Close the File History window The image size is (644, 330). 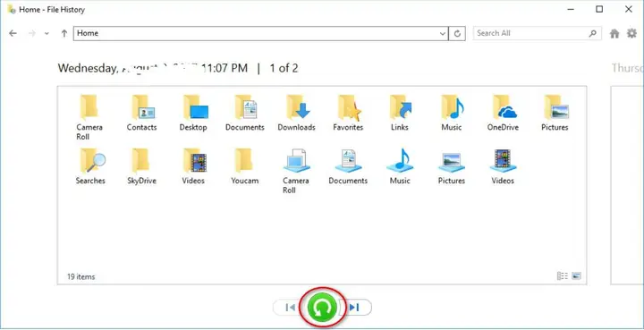(x=629, y=10)
